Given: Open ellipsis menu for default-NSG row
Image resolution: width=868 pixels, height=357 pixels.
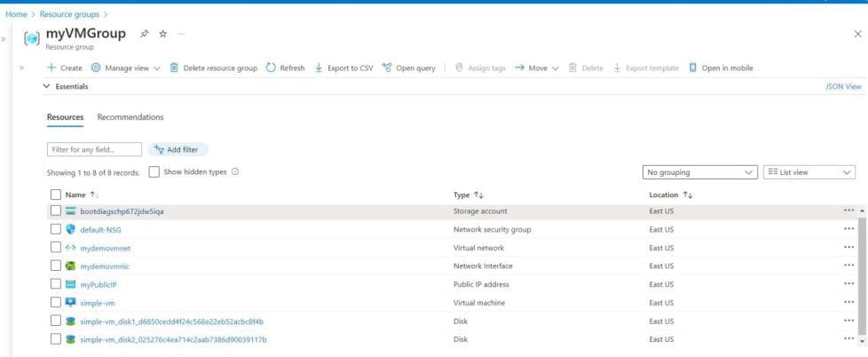Looking at the screenshot, I should (848, 228).
